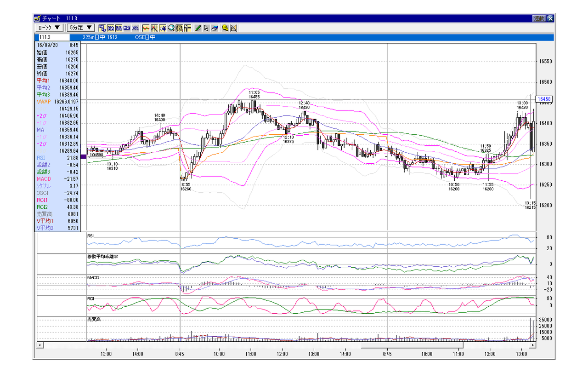Click the magnifying glass zoom icon
The image size is (588, 373).
[171, 28]
